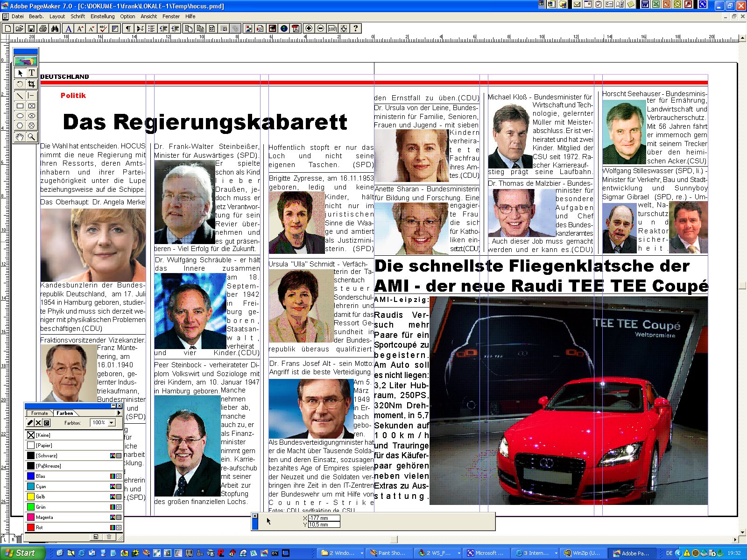Choose the Rotate tool in the toolbox
Image resolution: width=747 pixels, height=560 pixels.
(20, 84)
